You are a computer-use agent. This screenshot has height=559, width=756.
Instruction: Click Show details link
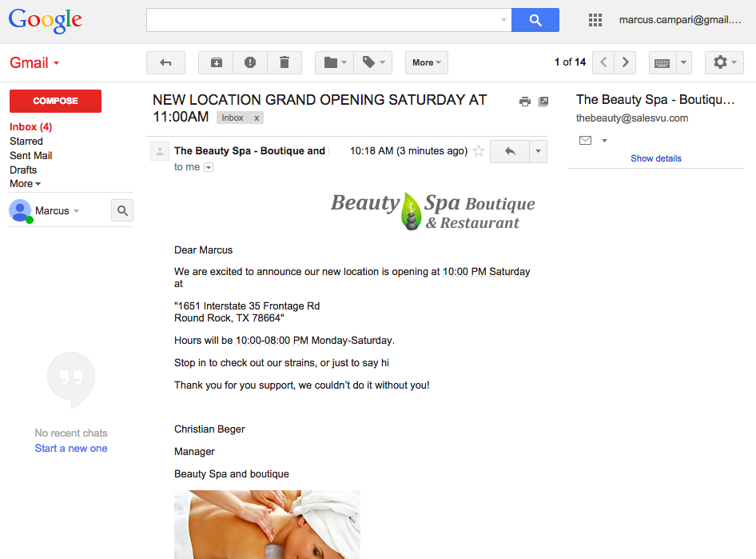(x=656, y=158)
